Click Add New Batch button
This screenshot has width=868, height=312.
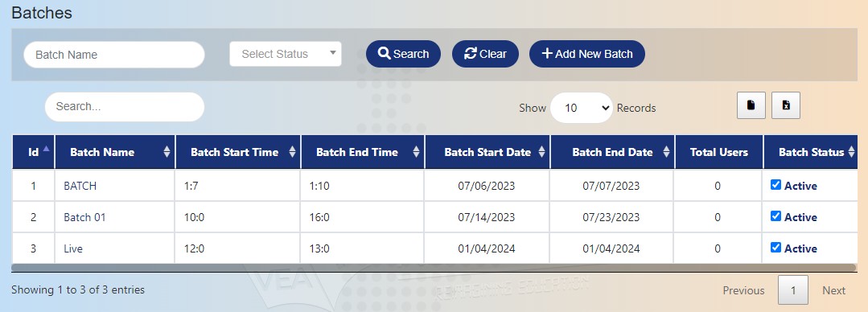(x=586, y=54)
